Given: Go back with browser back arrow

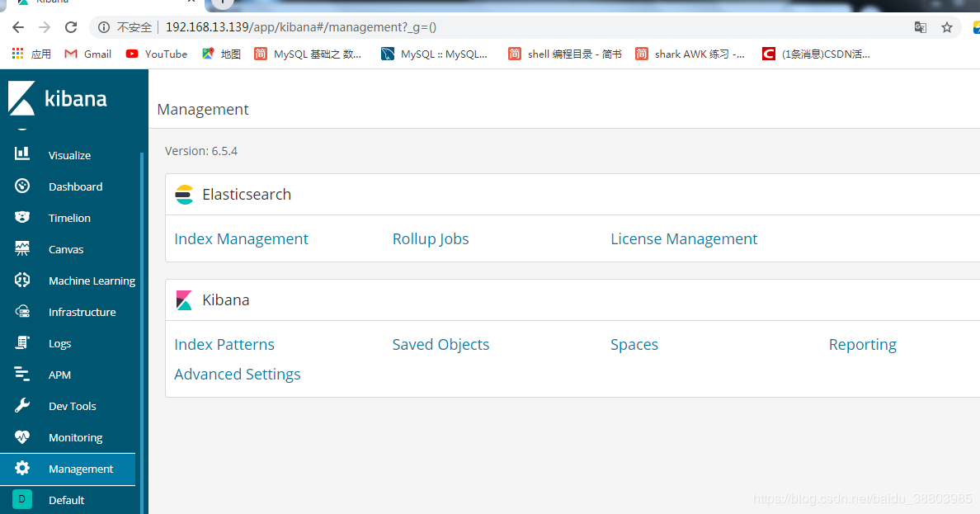Looking at the screenshot, I should pyautogui.click(x=18, y=27).
